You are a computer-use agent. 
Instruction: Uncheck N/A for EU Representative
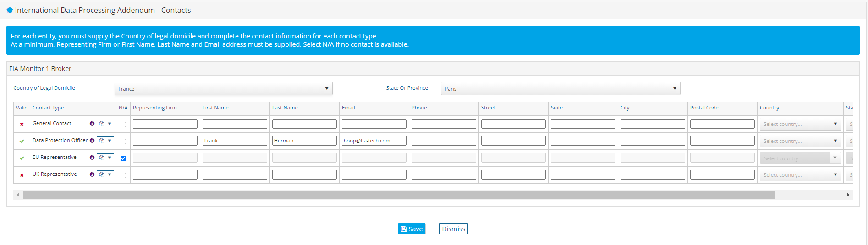123,158
